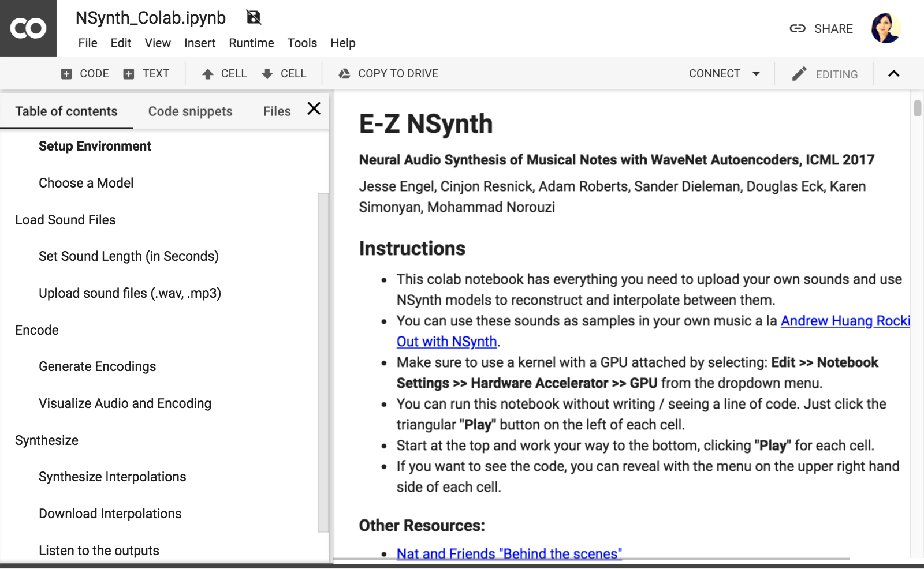The height and width of the screenshot is (569, 924).
Task: Click the Google Drive icon
Action: click(345, 73)
